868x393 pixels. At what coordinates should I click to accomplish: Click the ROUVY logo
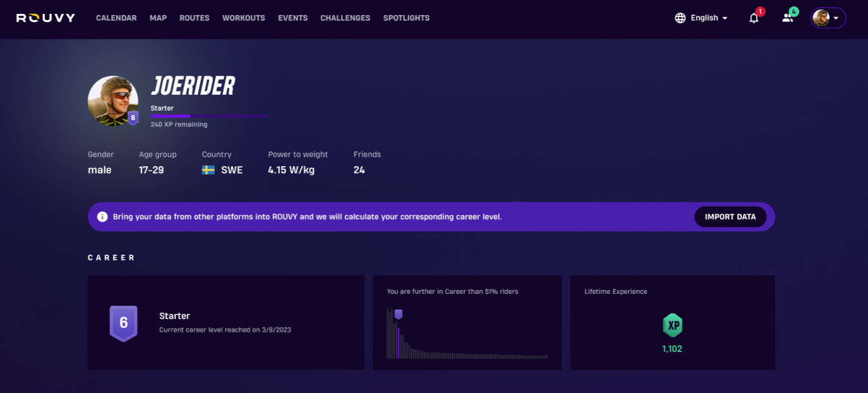45,18
